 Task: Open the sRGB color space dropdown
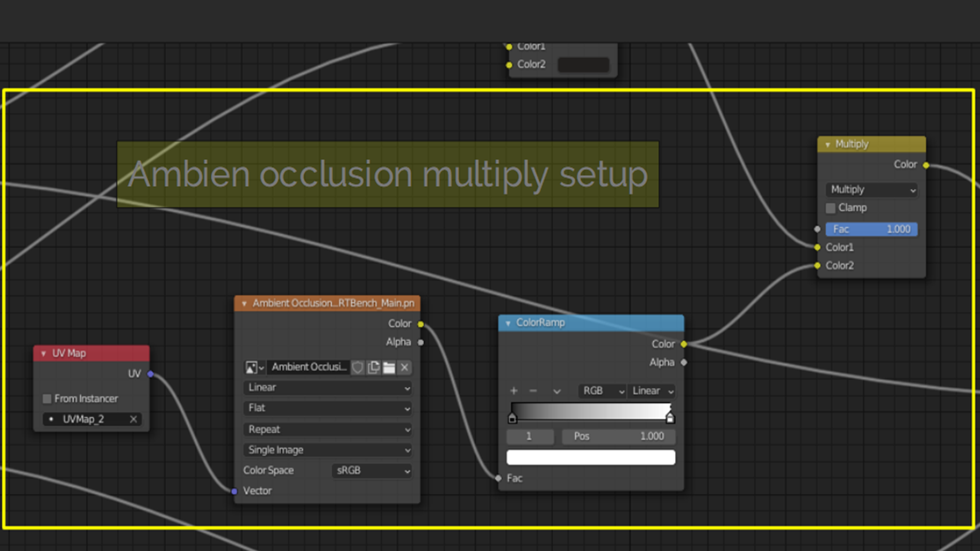pyautogui.click(x=372, y=470)
